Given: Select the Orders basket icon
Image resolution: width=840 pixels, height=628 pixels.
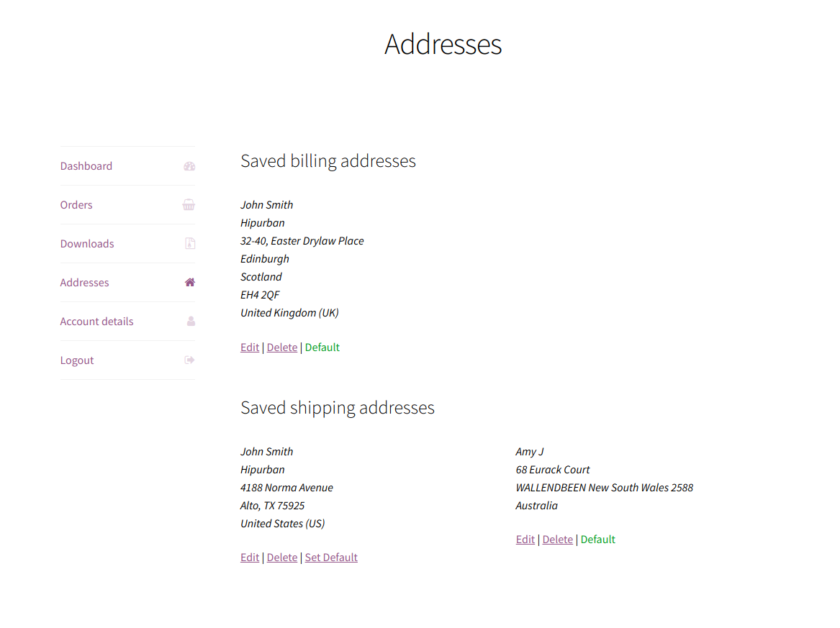Looking at the screenshot, I should click(x=189, y=204).
